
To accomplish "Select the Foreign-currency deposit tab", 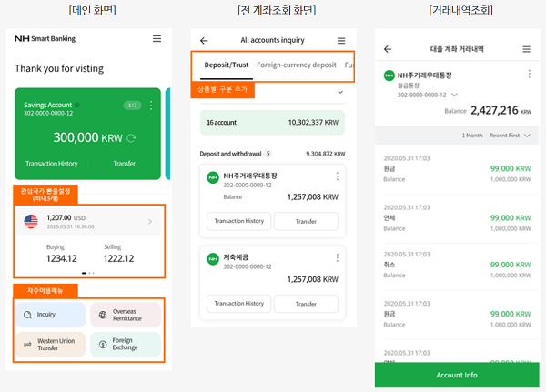I will click(x=294, y=65).
